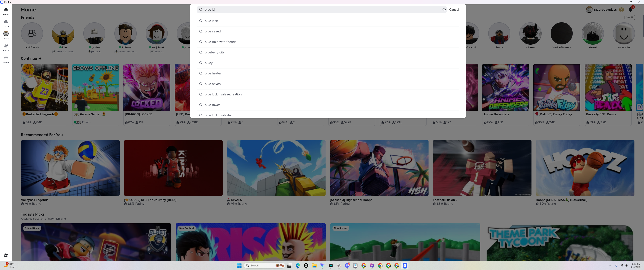Click the Roblox icon on the taskbar
This screenshot has width=644, height=270.
[x=405, y=265]
